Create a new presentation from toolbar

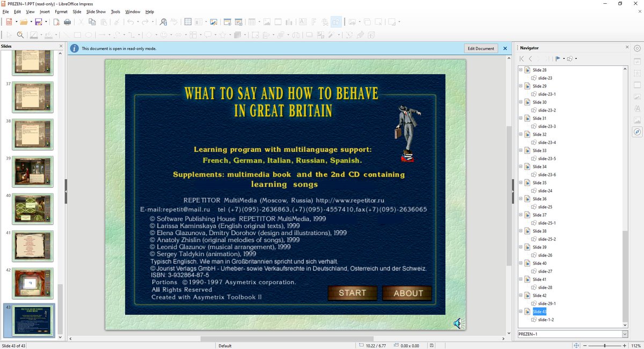click(x=9, y=22)
